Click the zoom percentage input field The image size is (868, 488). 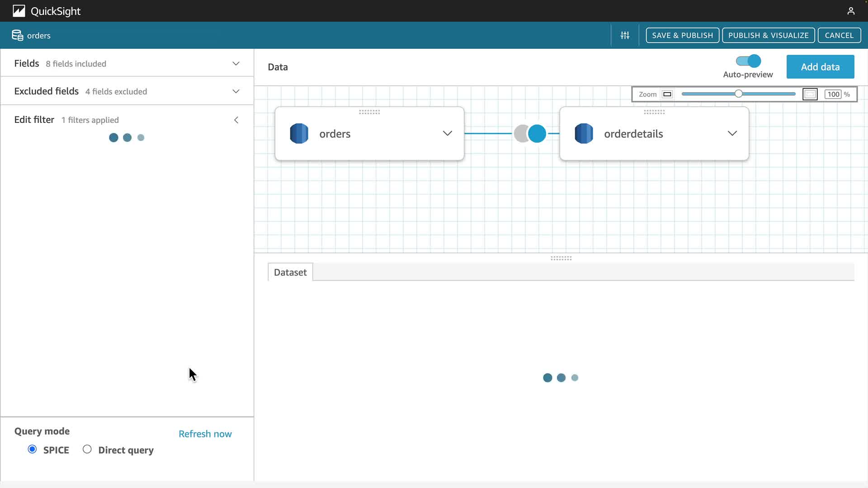(833, 94)
